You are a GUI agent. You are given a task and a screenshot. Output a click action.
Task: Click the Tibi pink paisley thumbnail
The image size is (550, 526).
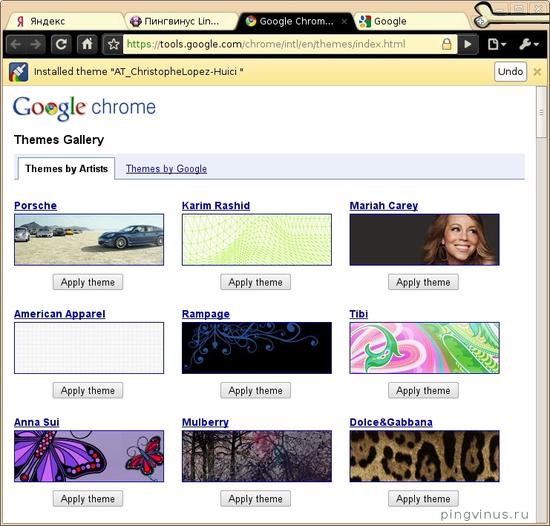click(424, 348)
